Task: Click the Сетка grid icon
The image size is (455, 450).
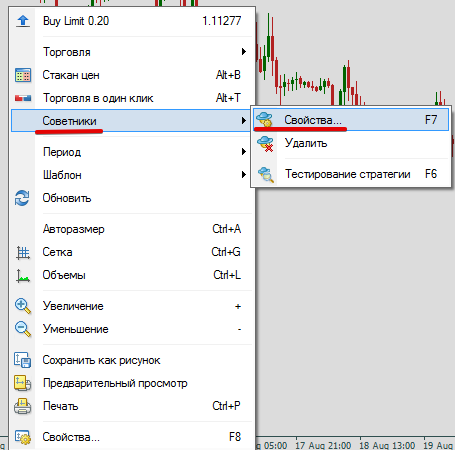Action: 23,252
